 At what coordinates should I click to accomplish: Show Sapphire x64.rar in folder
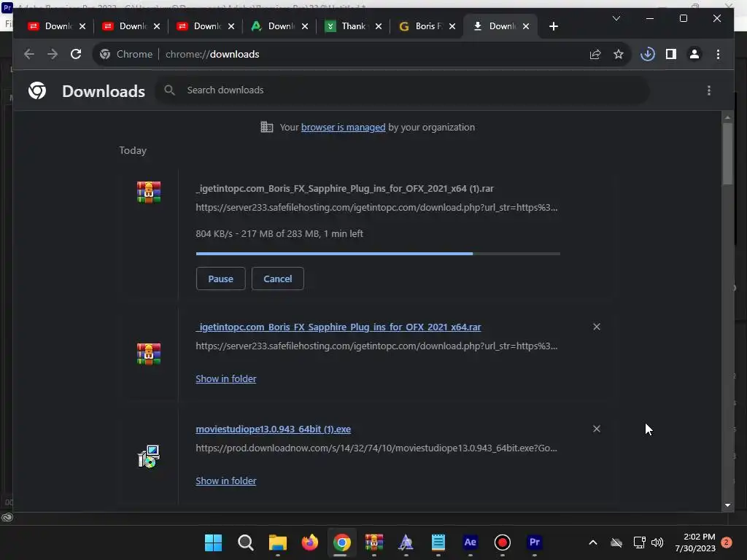coord(226,378)
